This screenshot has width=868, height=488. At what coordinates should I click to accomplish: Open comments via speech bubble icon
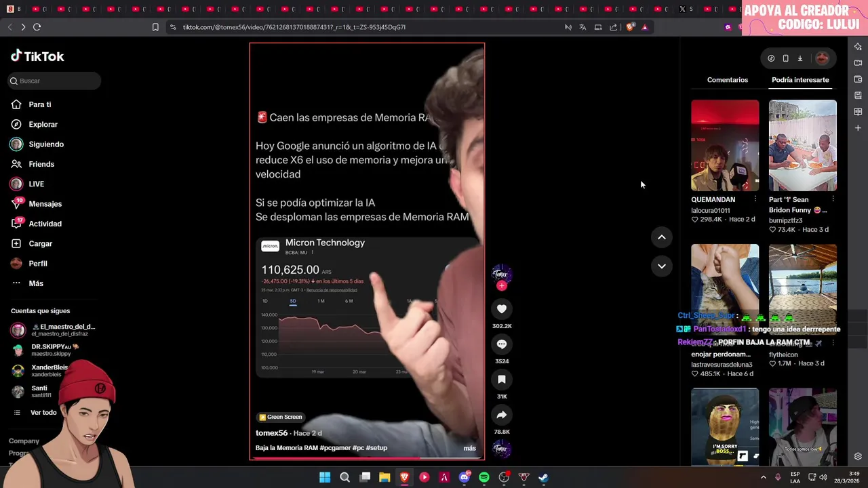[502, 344]
